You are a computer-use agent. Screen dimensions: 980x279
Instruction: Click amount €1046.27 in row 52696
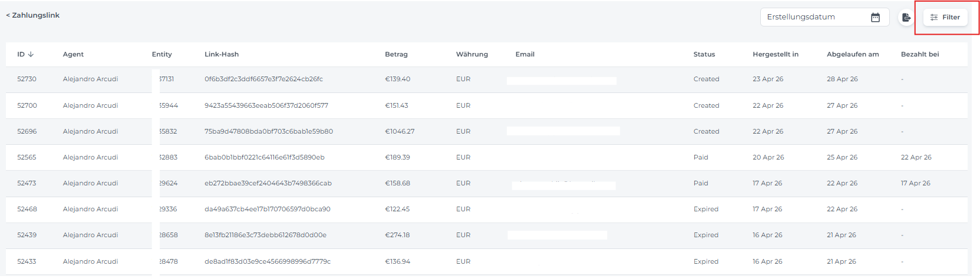pos(400,131)
